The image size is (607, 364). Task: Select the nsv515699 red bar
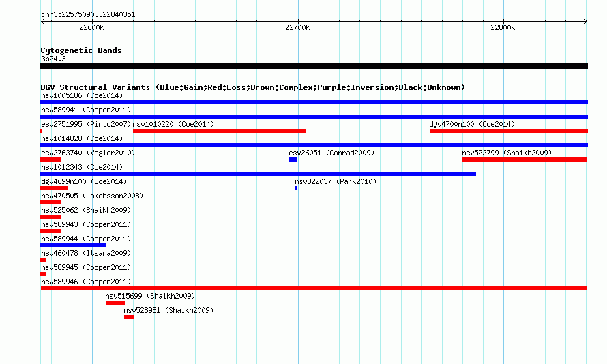click(115, 303)
